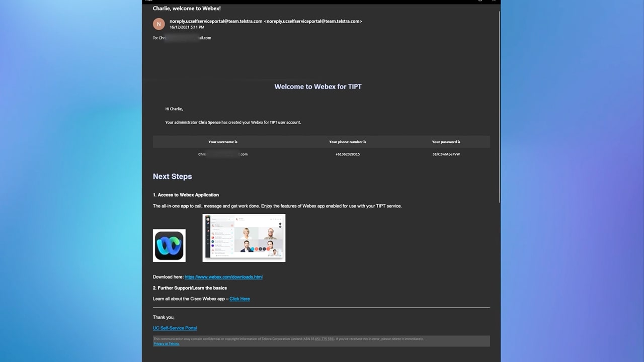The image size is (644, 362).
Task: Click the Webex app logo image
Action: point(169,245)
